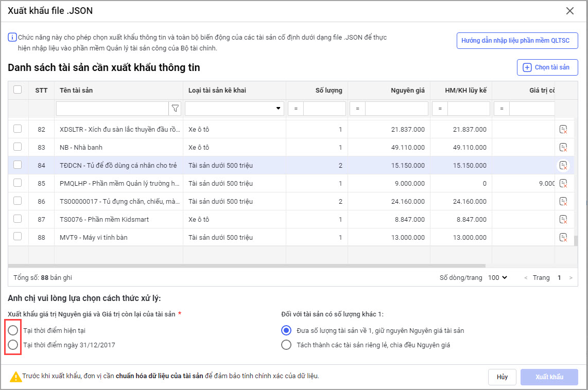588x390 pixels.
Task: Open the Loại tài sản kê khai filter dropdown
Action: (234, 109)
